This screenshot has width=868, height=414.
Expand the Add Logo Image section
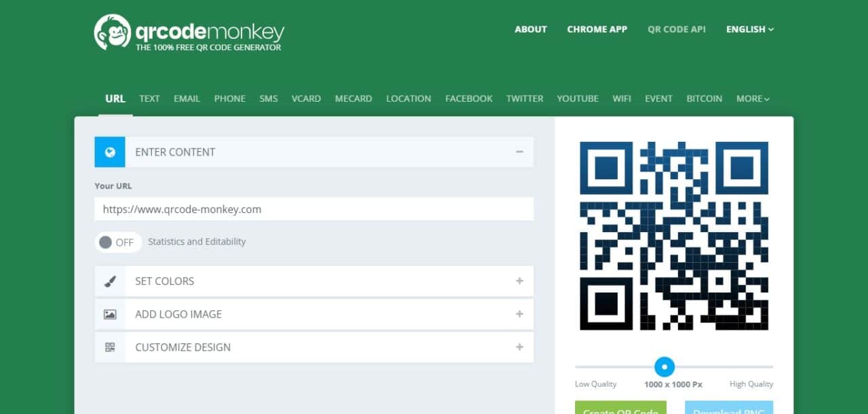tap(519, 314)
